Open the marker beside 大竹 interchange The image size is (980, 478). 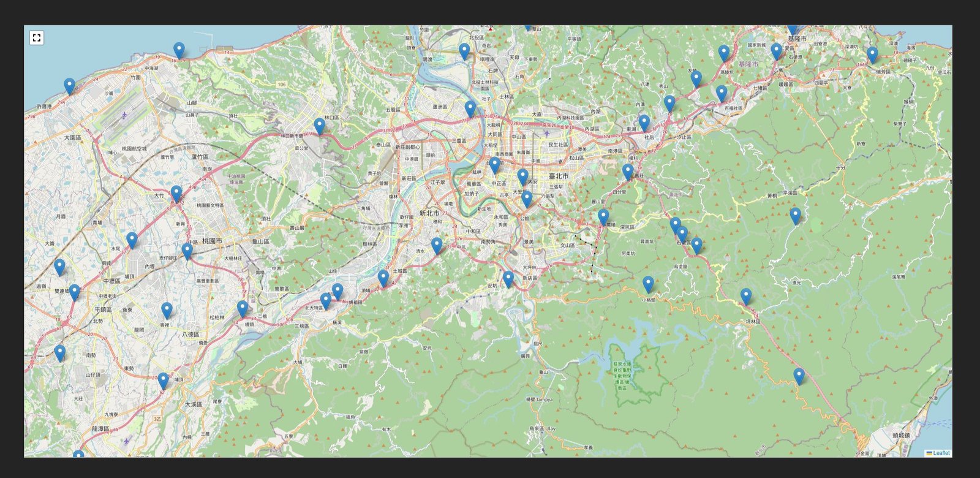[x=176, y=195]
